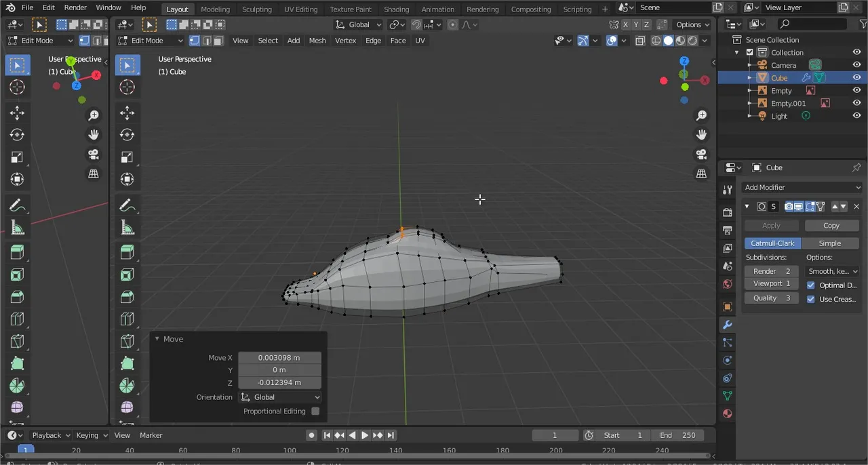Collapse the Move operator panel
868x465 pixels.
coord(157,339)
